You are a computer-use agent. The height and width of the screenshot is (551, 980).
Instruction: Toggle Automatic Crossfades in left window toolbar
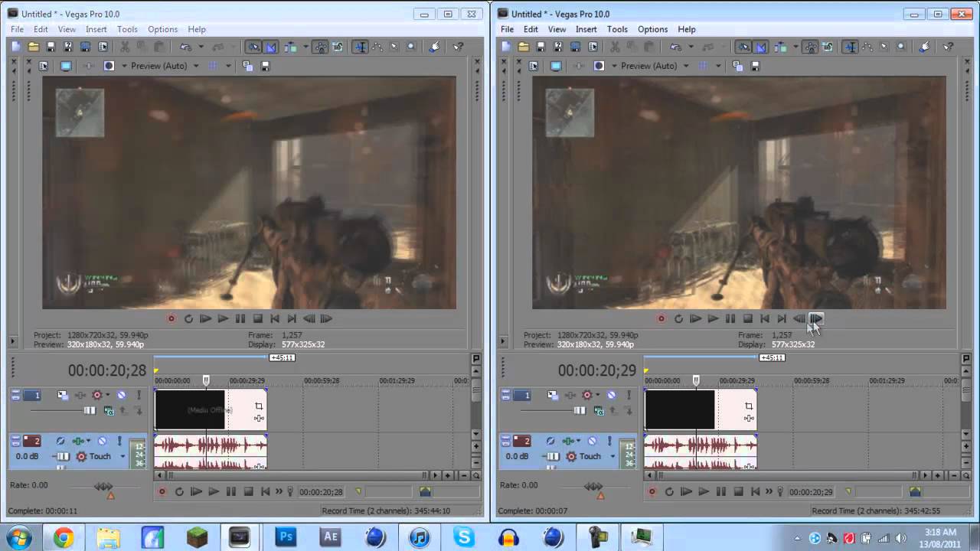click(x=271, y=47)
